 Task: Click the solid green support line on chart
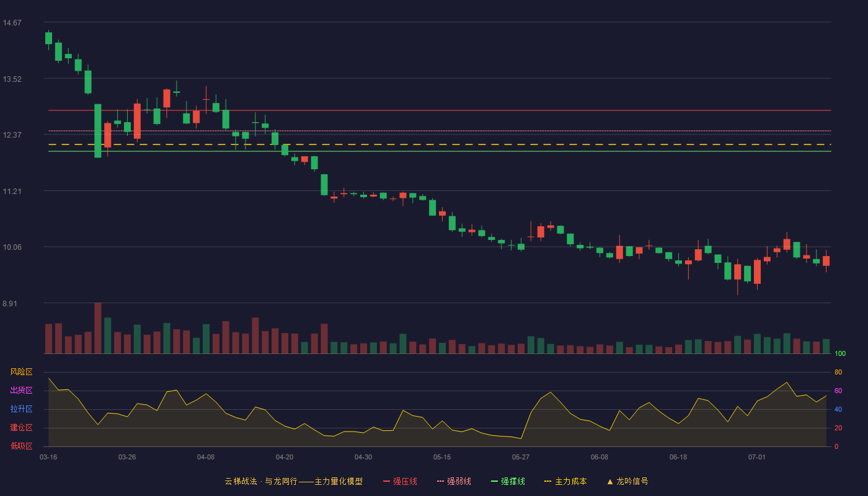(440, 151)
